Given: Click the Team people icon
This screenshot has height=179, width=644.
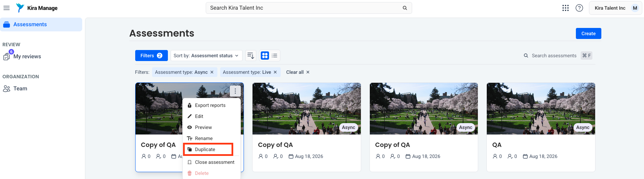Looking at the screenshot, I should (7, 89).
